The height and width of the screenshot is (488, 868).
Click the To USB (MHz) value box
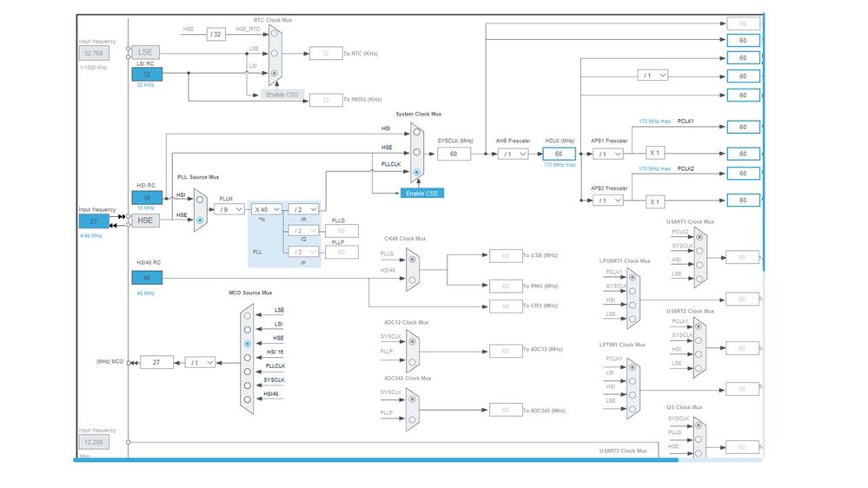click(506, 256)
